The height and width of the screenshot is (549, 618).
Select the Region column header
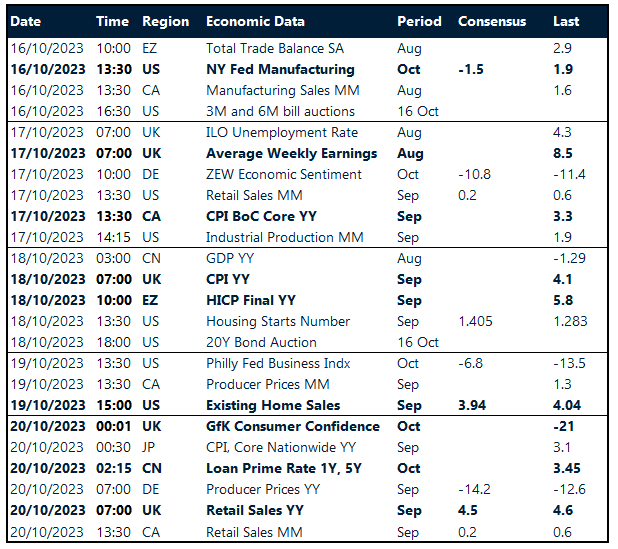(x=165, y=21)
